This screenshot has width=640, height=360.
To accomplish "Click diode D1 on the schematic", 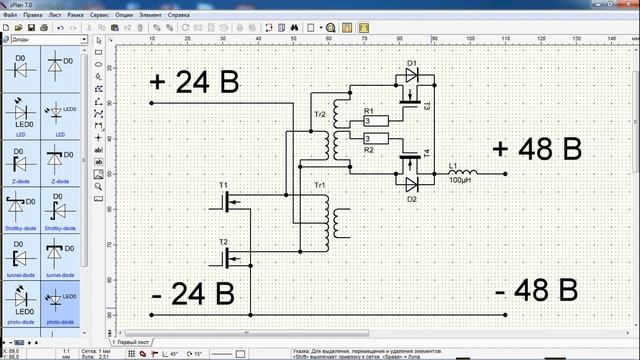I will tap(412, 75).
